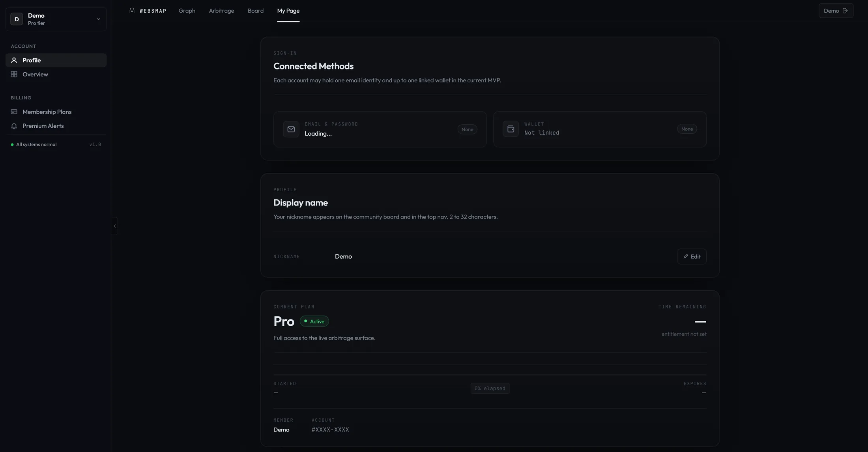Open Premium Alerts page
Image resolution: width=868 pixels, height=452 pixels.
56,126
